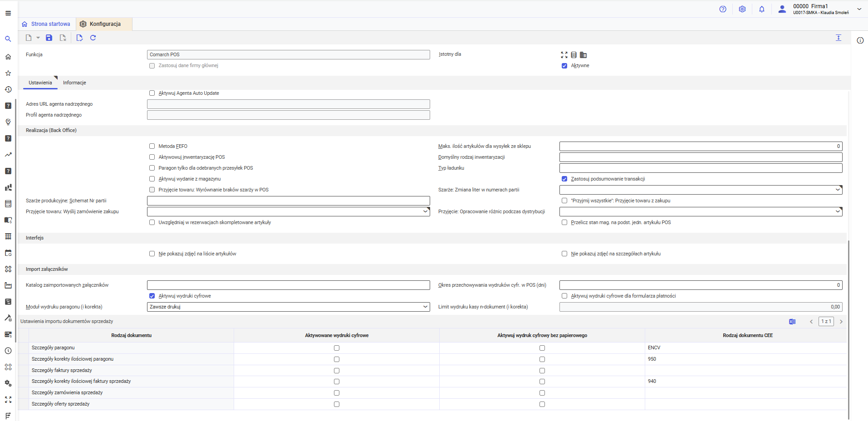The width and height of the screenshot is (868, 421).
Task: Open the factory icon in the sidebar
Action: point(8,285)
